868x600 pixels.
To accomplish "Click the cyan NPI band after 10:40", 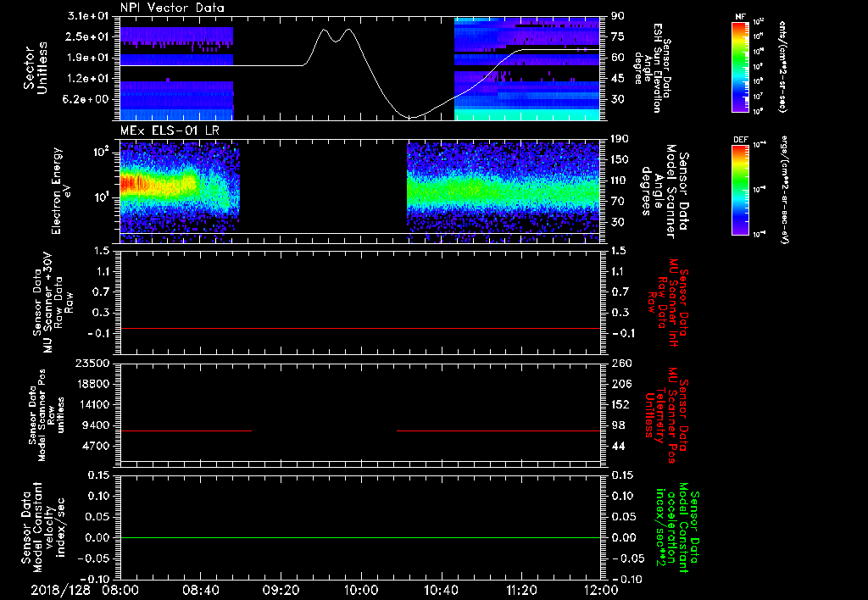I will coord(527,114).
